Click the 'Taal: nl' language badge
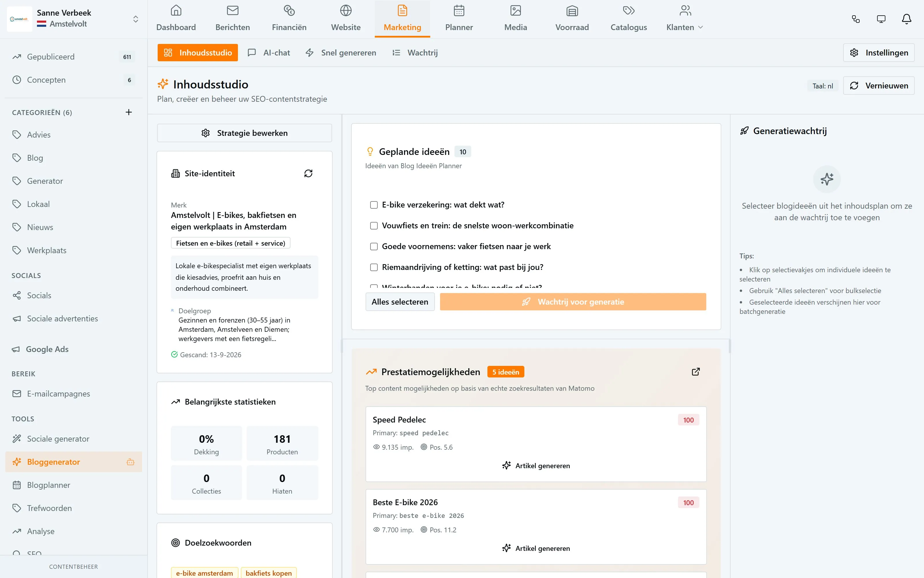The height and width of the screenshot is (578, 924). [822, 86]
